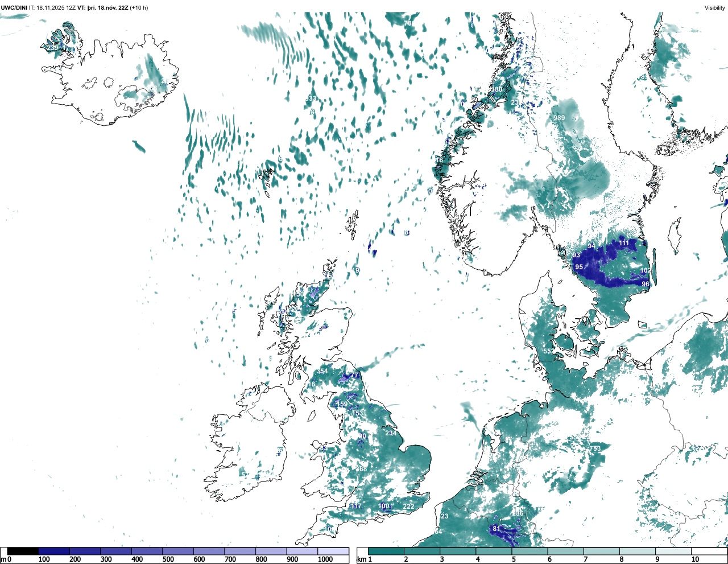Click the '7' label on km legend
This screenshot has width=728, height=564.
point(585,559)
